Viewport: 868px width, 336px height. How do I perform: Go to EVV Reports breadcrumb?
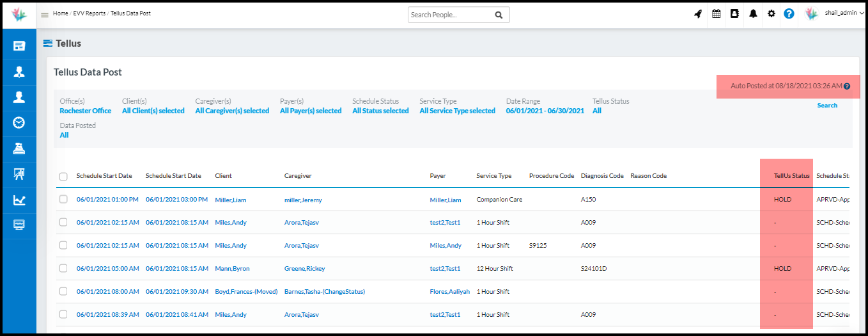click(89, 13)
